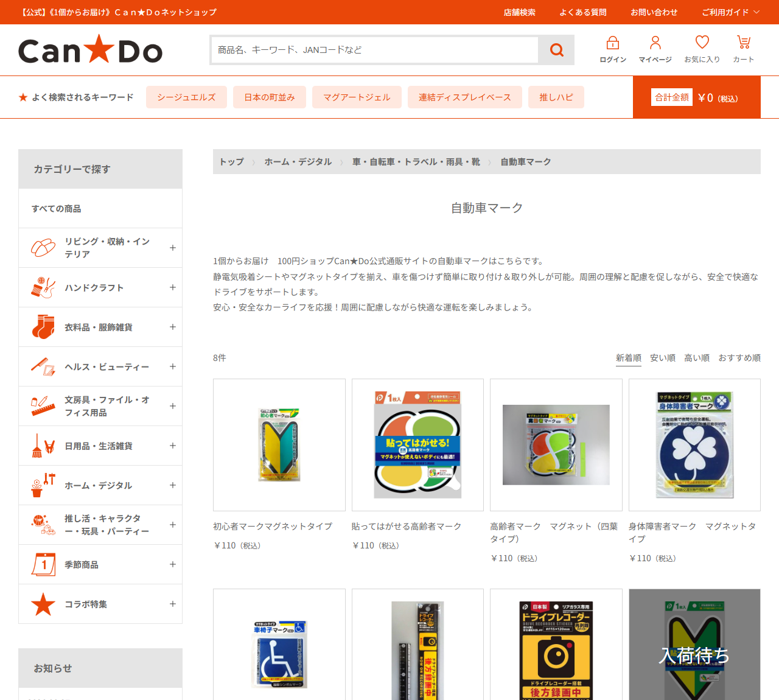This screenshot has height=700, width=779.
Task: Open よくある質問 link
Action: [583, 12]
